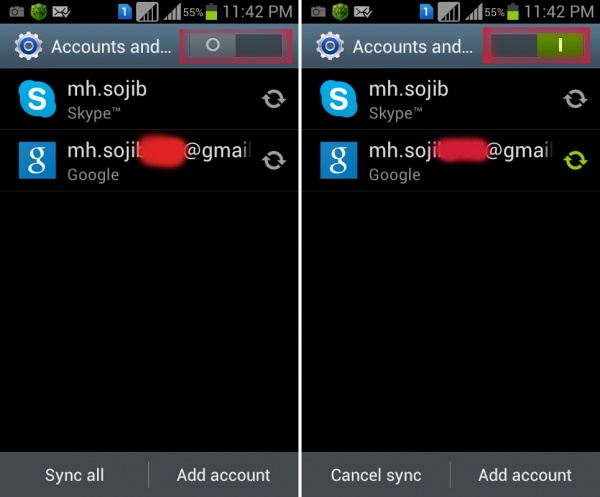
Task: Open Skype logo account in right screen
Action: click(339, 99)
